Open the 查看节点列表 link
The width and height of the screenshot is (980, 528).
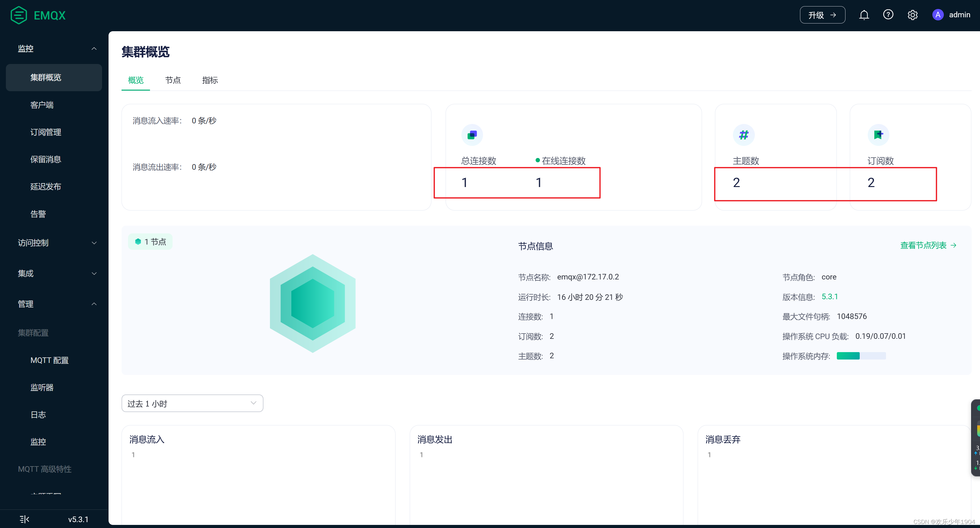pos(928,245)
